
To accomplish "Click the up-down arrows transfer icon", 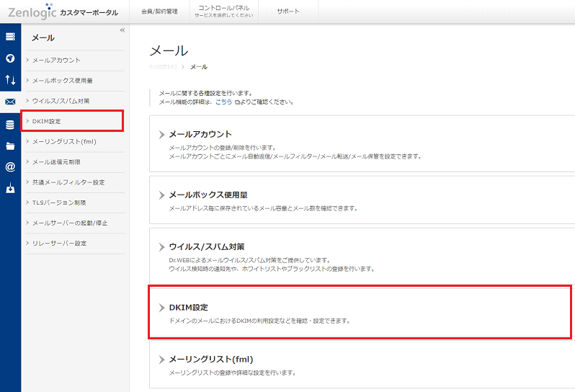I will tap(10, 80).
